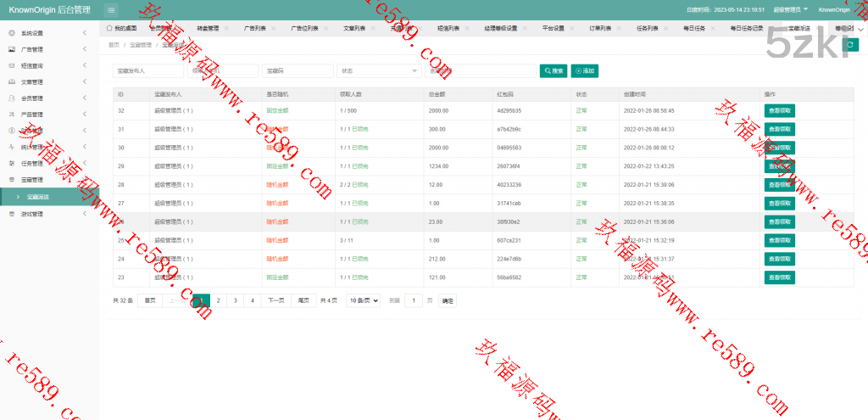Click the green 搜索 search button
This screenshot has width=868, height=420.
click(x=553, y=70)
